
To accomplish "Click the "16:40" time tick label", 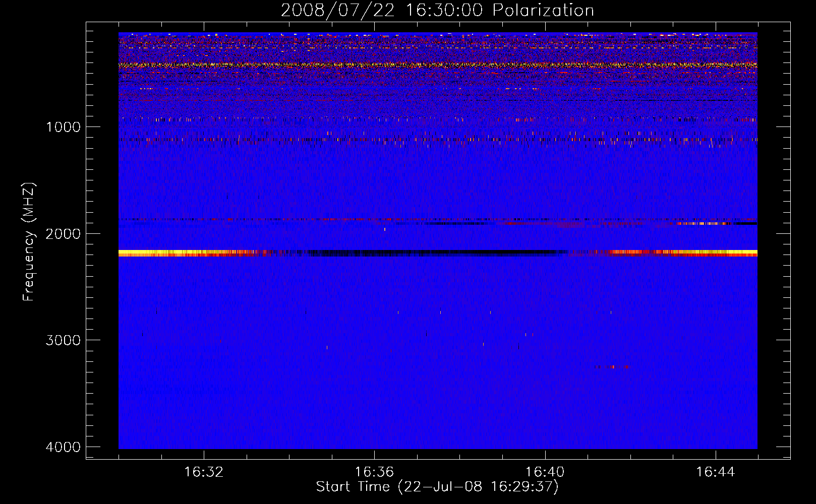I will (x=545, y=472).
